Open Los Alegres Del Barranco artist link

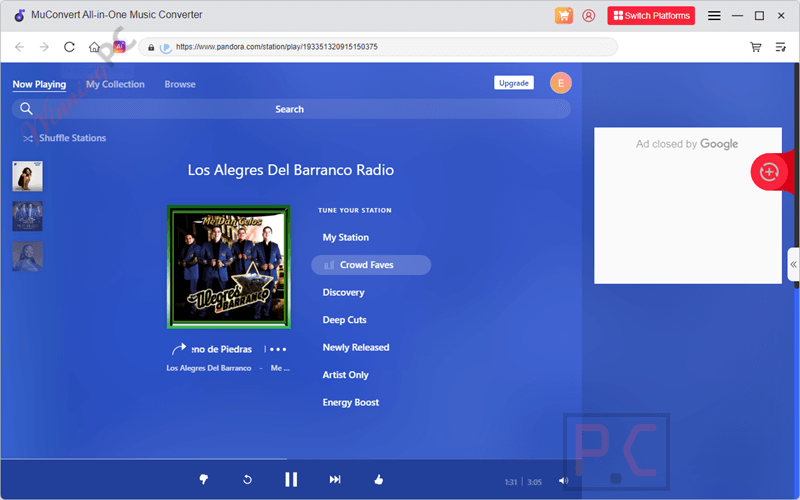click(209, 368)
